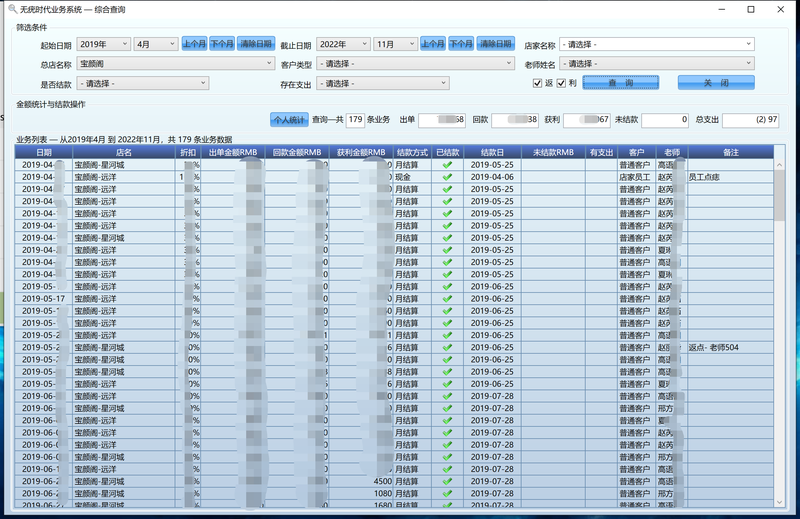Click 清除日期 button for end date
Screen dimensions: 800x519
pos(496,44)
